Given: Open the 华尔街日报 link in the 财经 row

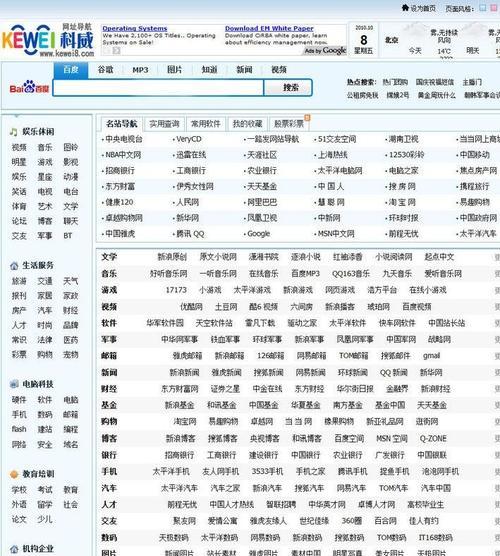Looking at the screenshot, I should coord(355,389).
